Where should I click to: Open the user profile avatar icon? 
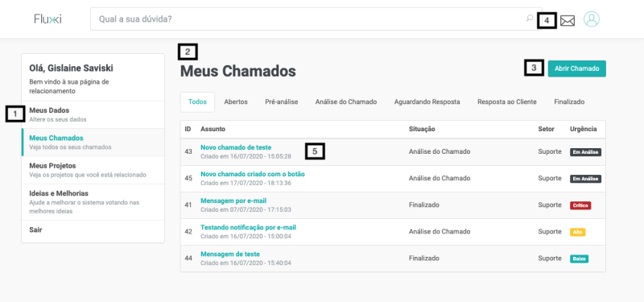[x=592, y=19]
